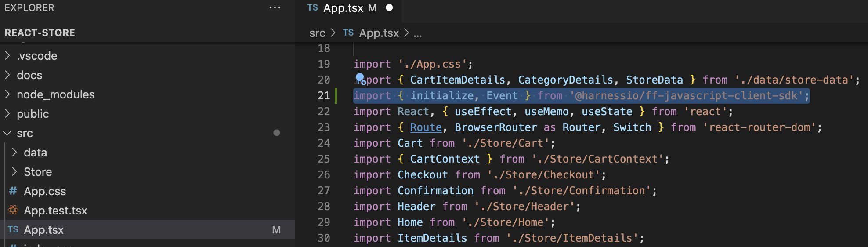Click the unsaved dot on App.tsx tab

389,8
